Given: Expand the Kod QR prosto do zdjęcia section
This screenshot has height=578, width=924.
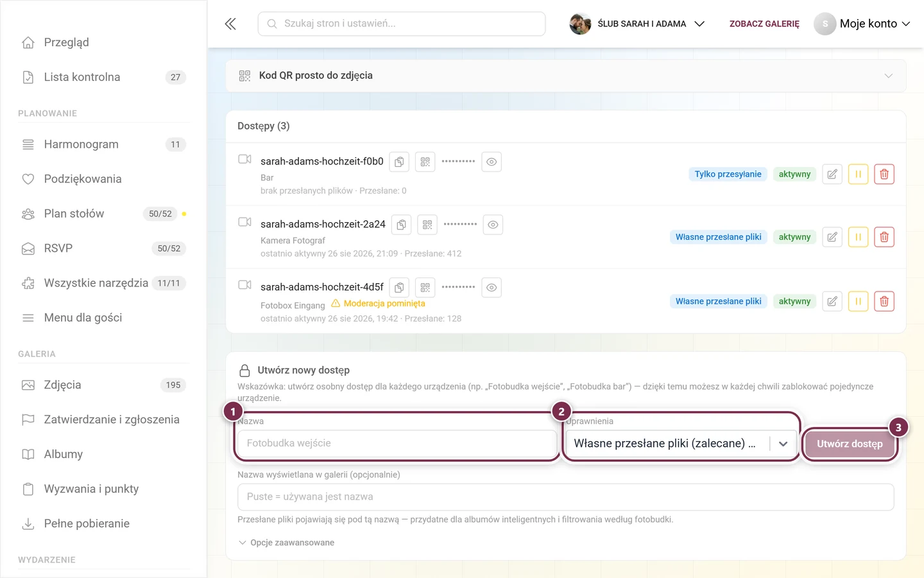Looking at the screenshot, I should [566, 76].
